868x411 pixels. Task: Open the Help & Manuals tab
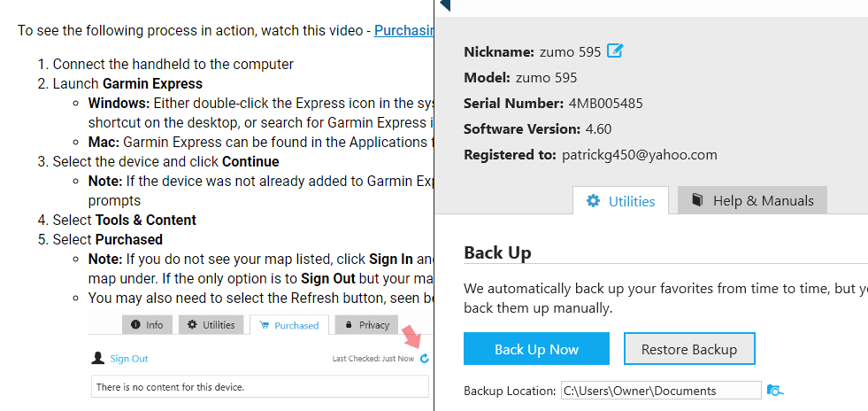(752, 200)
